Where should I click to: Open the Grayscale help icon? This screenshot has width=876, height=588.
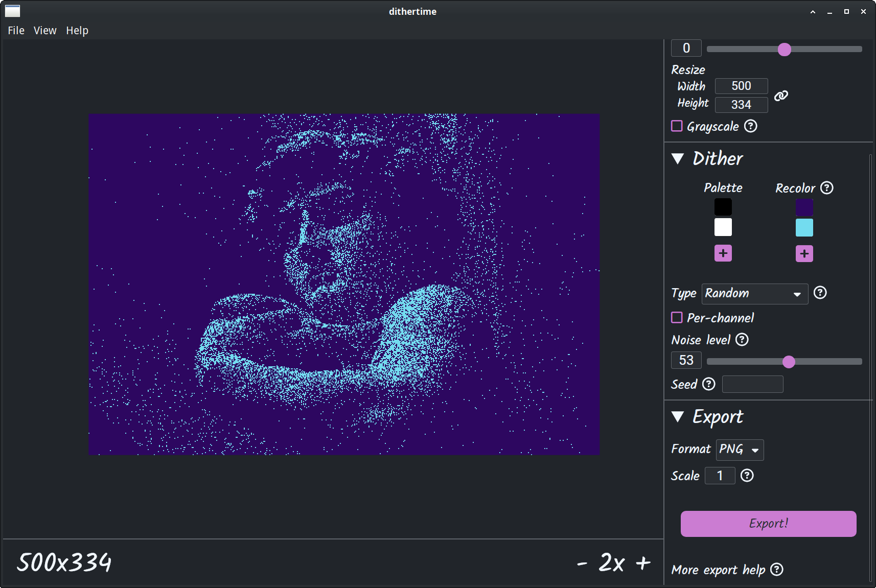click(x=750, y=126)
